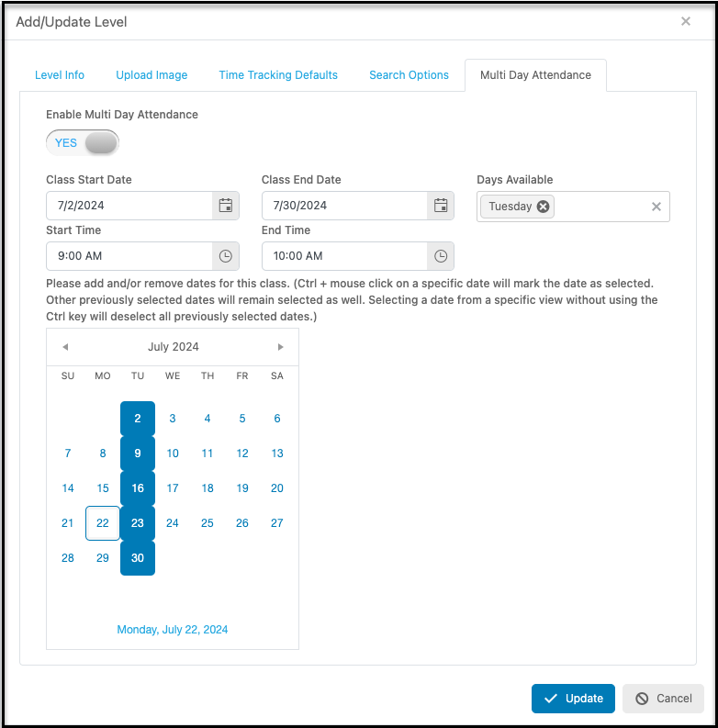This screenshot has width=718, height=728.
Task: Go to next month in calendar
Action: point(280,347)
